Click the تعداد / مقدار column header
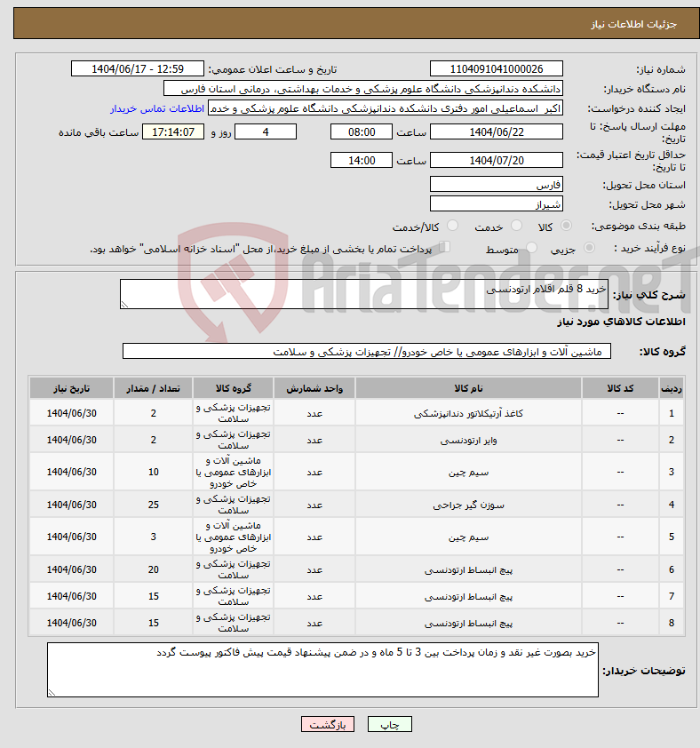Viewport: 700px width, 748px height. pos(153,388)
